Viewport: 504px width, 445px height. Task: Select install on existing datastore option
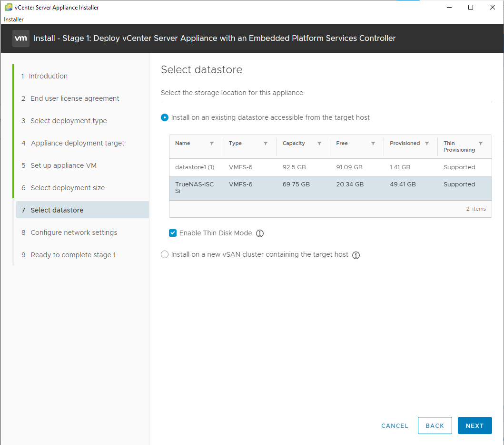point(165,117)
